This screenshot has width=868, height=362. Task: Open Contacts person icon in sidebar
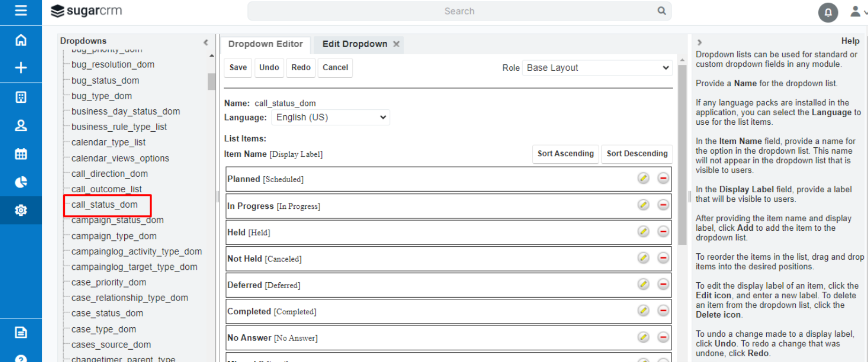(x=21, y=125)
